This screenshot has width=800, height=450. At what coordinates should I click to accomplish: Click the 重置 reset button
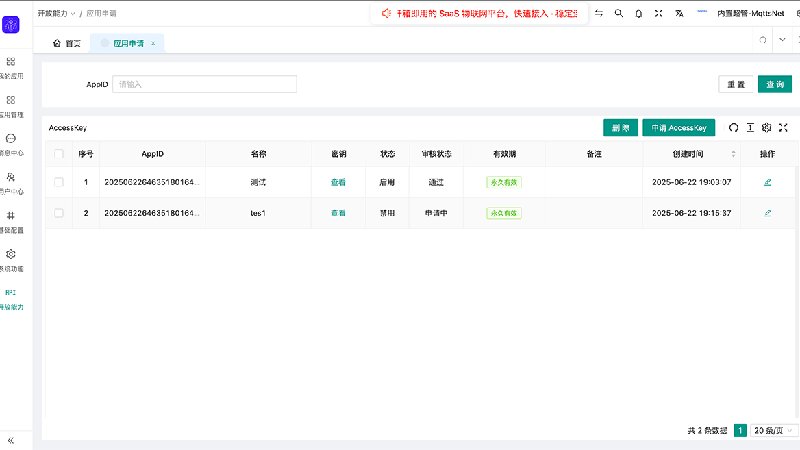[736, 84]
